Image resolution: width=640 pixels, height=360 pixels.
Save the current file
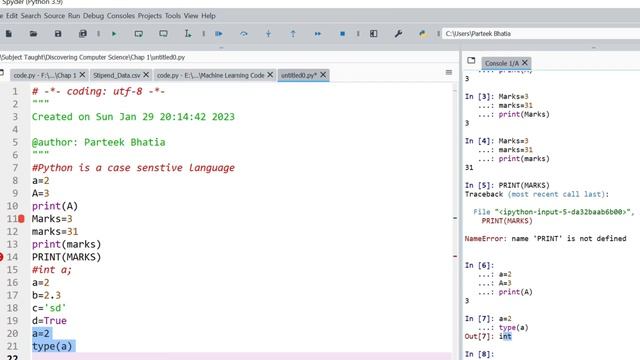click(58, 34)
